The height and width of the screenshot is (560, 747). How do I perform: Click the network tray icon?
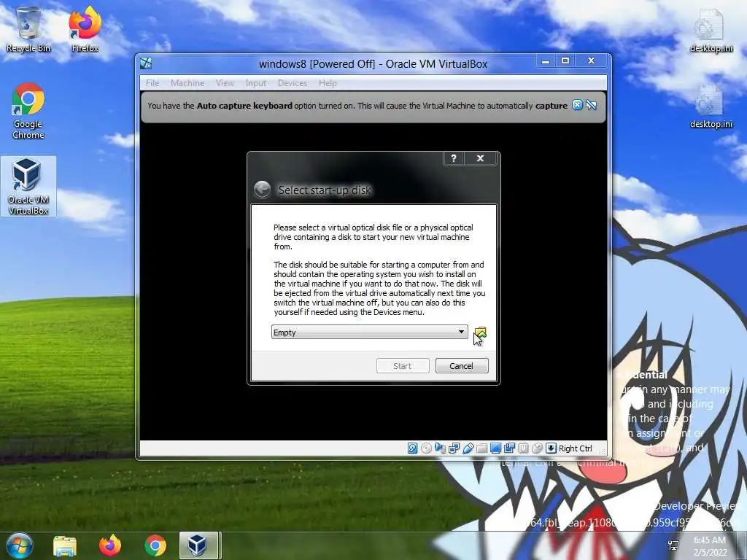[673, 545]
